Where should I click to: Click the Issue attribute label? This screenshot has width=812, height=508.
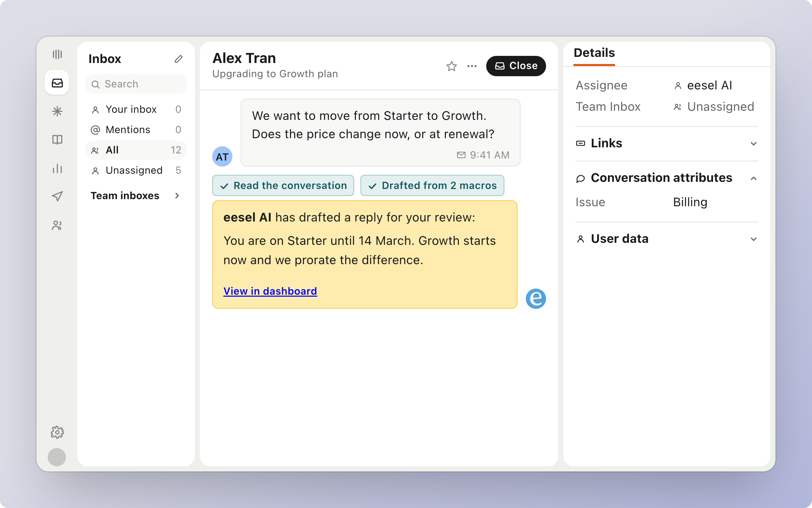590,202
